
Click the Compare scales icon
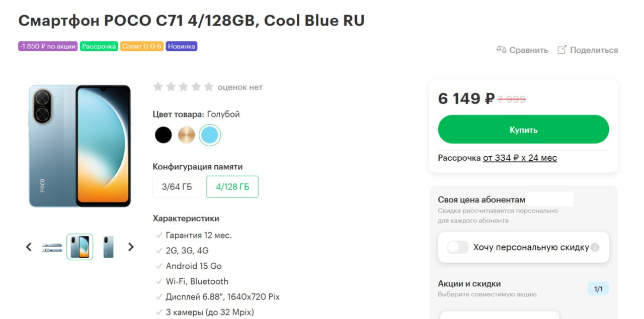[x=501, y=50]
